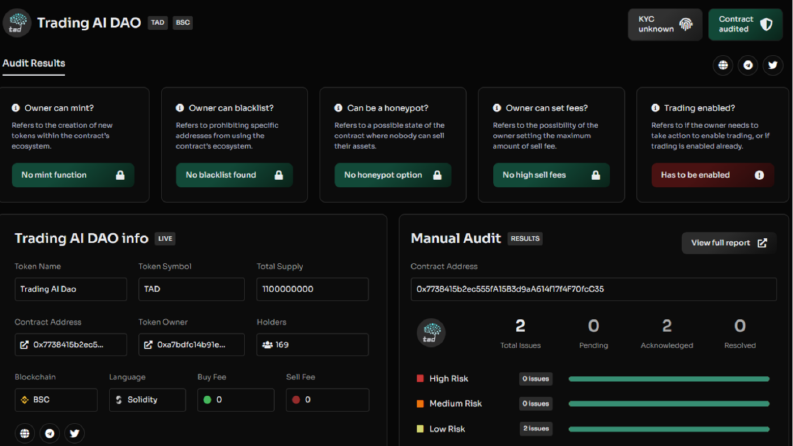Click the Sell Fee field
793x446 pixels.
[x=327, y=400]
